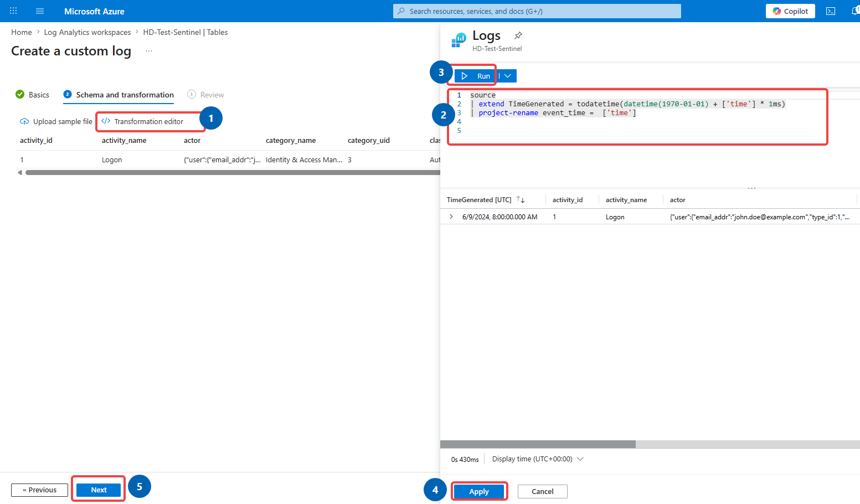The width and height of the screenshot is (860, 504).
Task: Click the Copilot button
Action: [x=790, y=11]
